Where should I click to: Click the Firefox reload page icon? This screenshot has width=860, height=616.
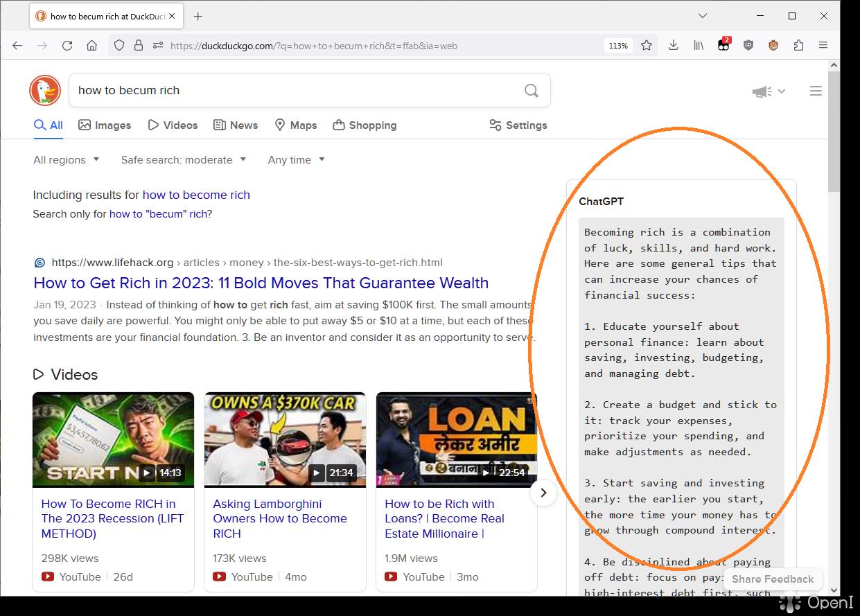(67, 46)
